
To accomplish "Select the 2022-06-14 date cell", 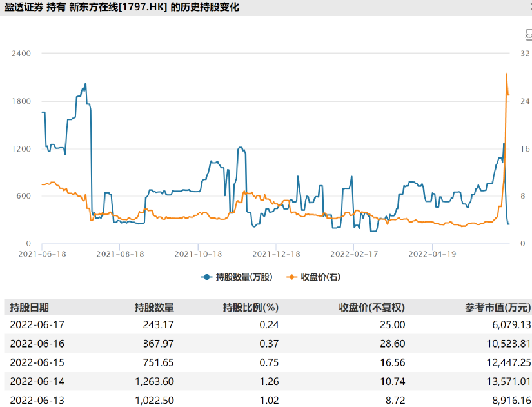I will [x=37, y=382].
